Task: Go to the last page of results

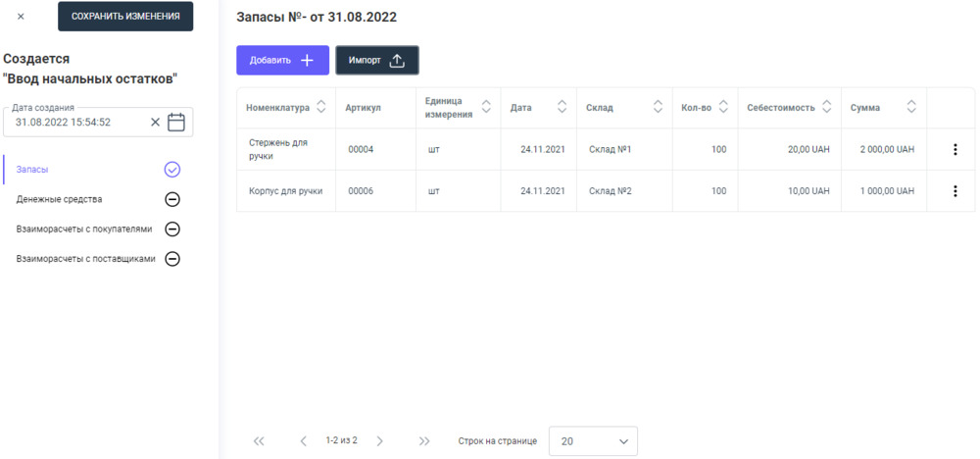Action: [424, 441]
